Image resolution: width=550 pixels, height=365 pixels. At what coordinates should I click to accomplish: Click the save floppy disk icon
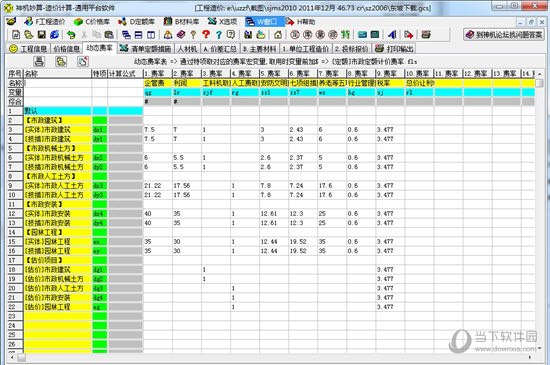pyautogui.click(x=42, y=34)
